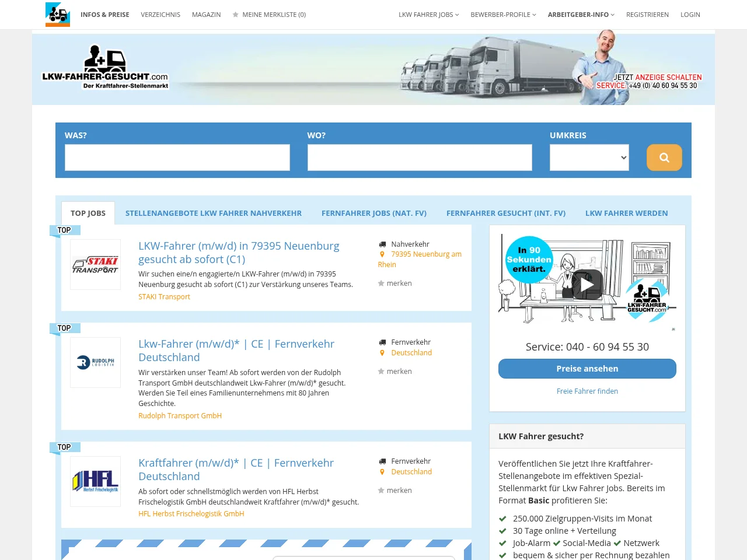
Task: Click the location pin on the HFL job
Action: click(x=382, y=472)
